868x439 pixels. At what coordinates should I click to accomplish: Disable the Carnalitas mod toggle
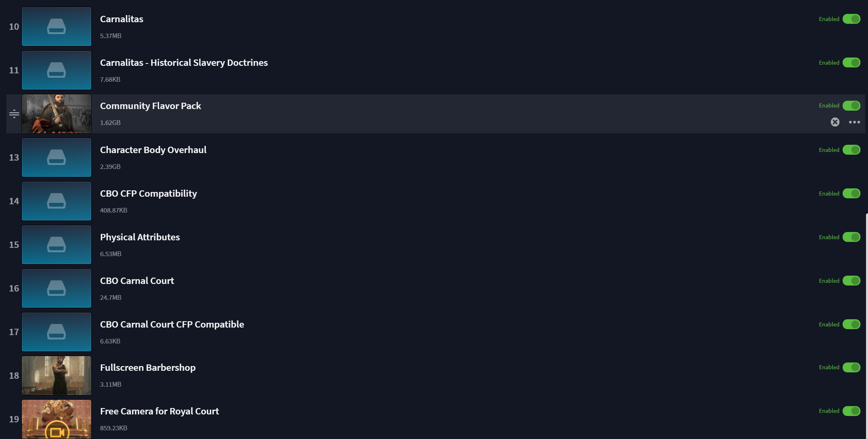(851, 19)
